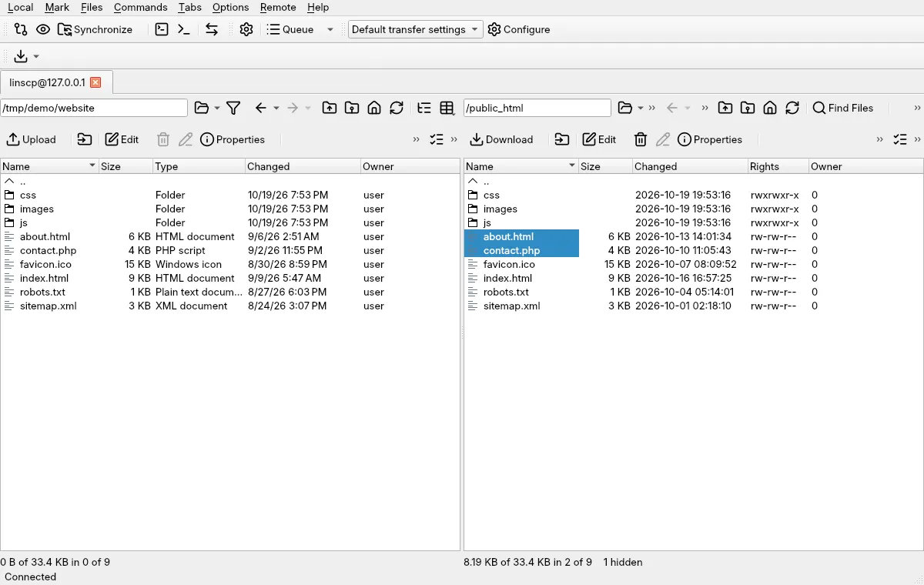This screenshot has width=924, height=585.
Task: Refresh the local panel
Action: click(397, 108)
